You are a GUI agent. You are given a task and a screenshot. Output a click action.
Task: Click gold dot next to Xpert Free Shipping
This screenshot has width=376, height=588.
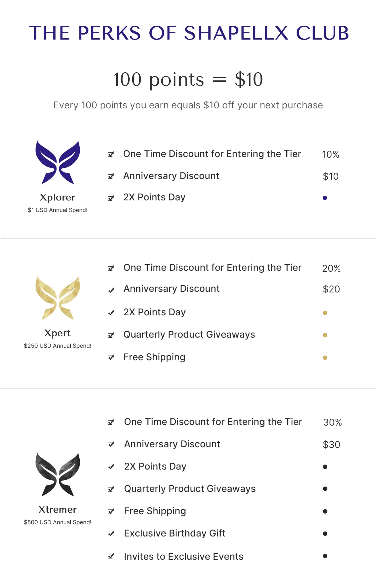(325, 358)
